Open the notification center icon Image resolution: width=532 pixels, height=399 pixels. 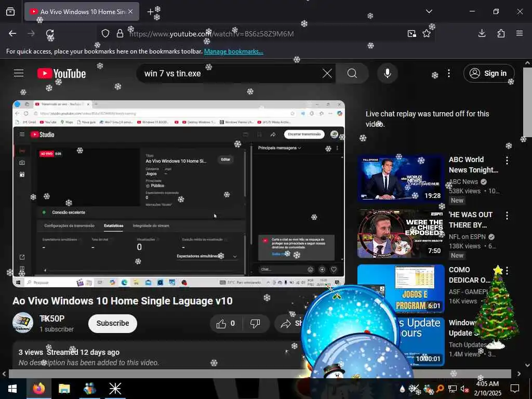point(515,389)
